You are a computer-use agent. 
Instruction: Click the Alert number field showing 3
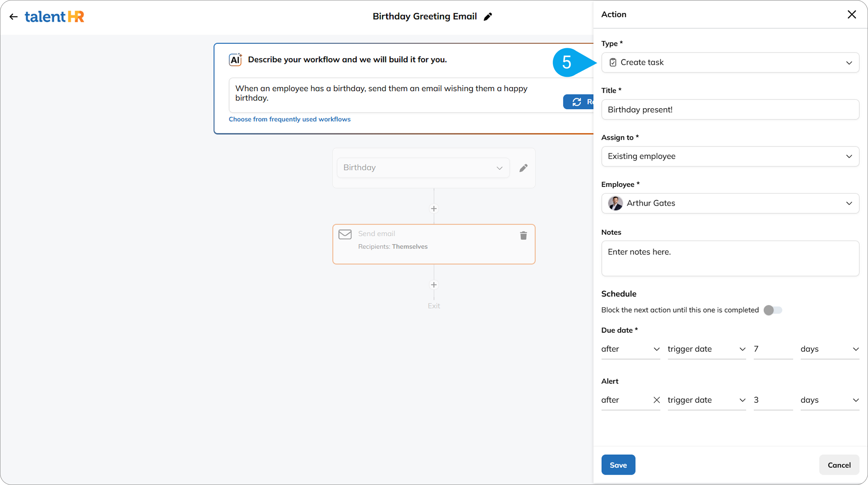point(773,400)
